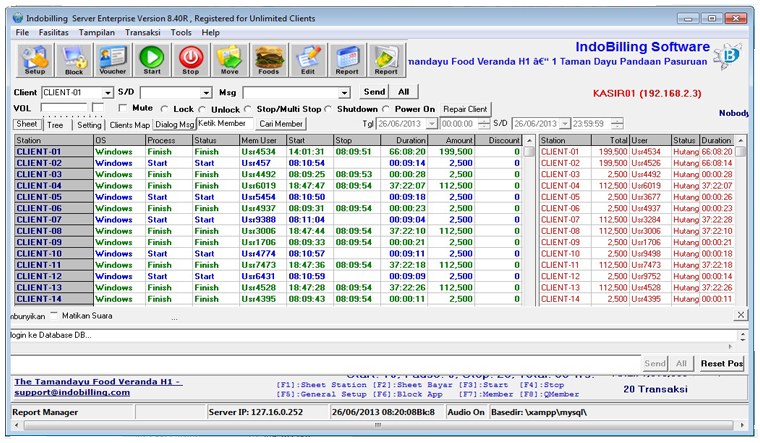760x443 pixels.
Task: Click the Cari Member button
Action: pos(281,124)
